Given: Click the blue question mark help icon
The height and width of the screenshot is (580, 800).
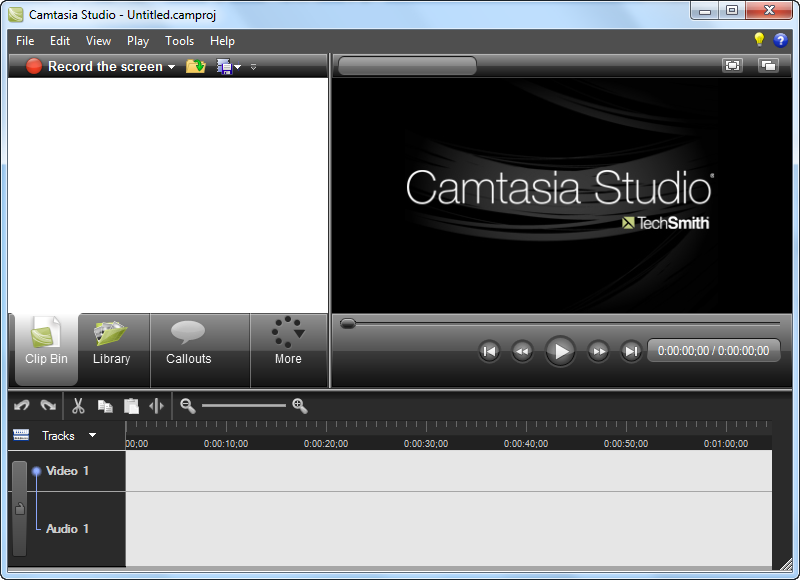Looking at the screenshot, I should [x=781, y=40].
